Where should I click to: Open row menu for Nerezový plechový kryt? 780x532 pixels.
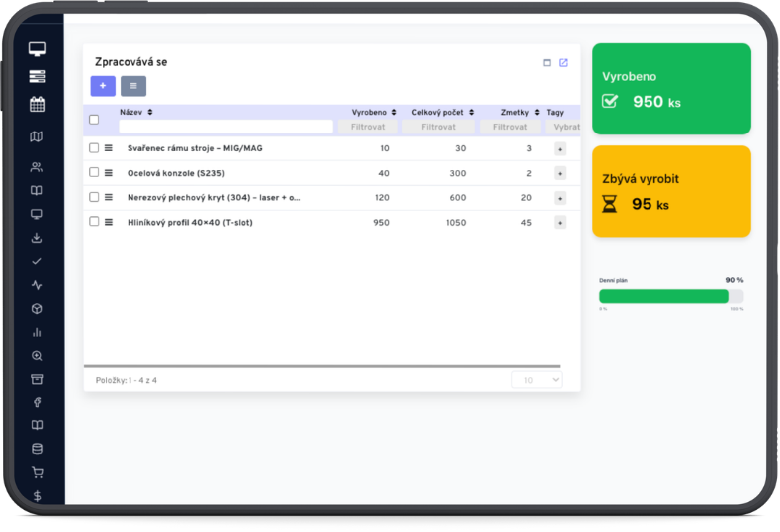[x=109, y=197]
